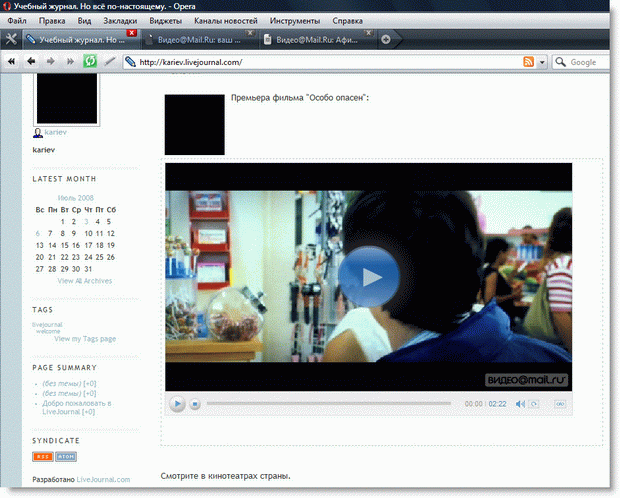Click the Премьера фильма "Особо опасен" text

(300, 98)
